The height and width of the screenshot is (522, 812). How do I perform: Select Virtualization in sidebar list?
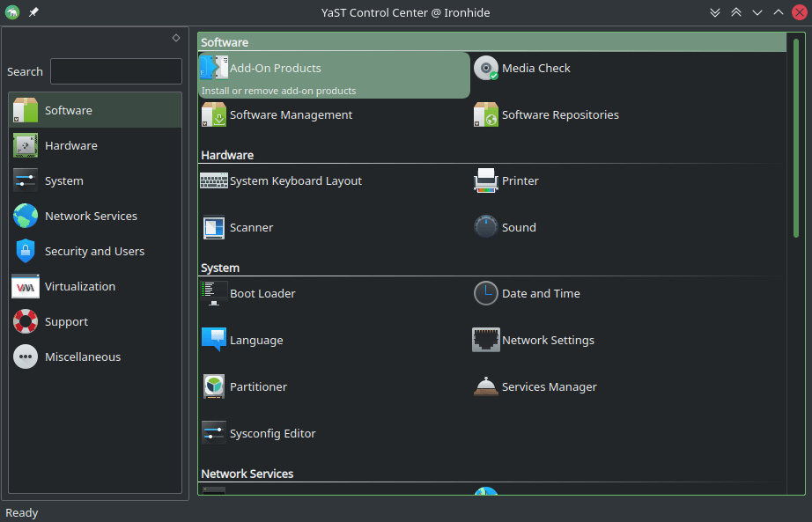coord(95,286)
